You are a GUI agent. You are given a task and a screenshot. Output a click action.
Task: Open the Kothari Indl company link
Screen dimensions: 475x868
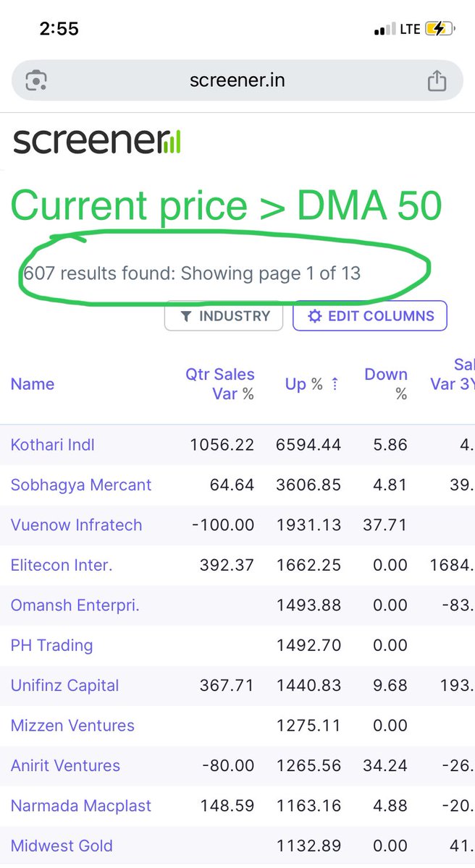pyautogui.click(x=53, y=445)
